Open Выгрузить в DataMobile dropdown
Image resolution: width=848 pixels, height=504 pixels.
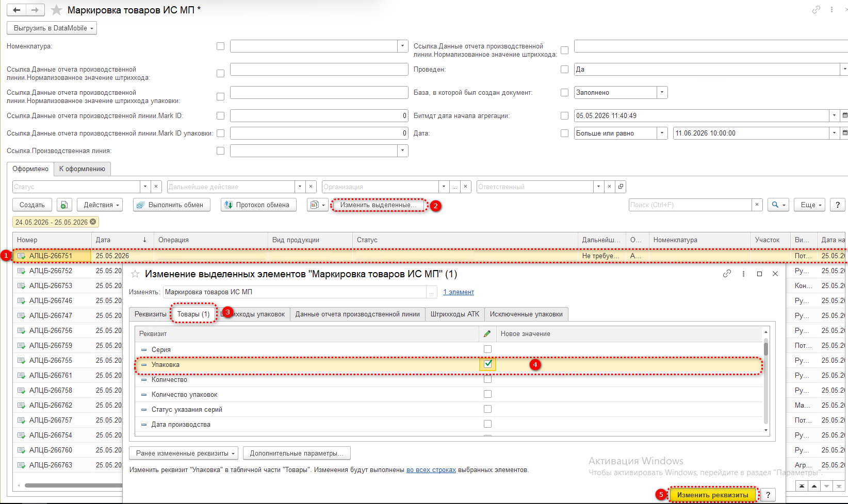pyautogui.click(x=52, y=28)
